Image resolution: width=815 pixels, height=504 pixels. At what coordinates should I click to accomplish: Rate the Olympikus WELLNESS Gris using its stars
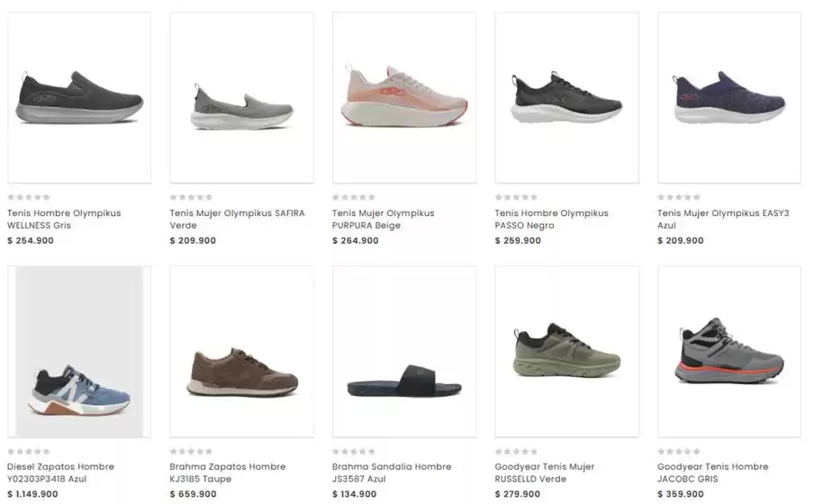29,197
